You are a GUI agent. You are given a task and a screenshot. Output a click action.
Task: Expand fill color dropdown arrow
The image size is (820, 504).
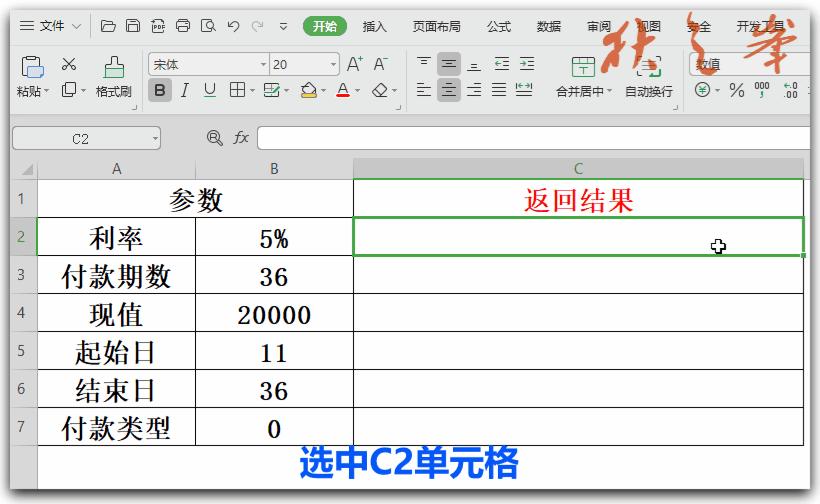click(x=324, y=90)
